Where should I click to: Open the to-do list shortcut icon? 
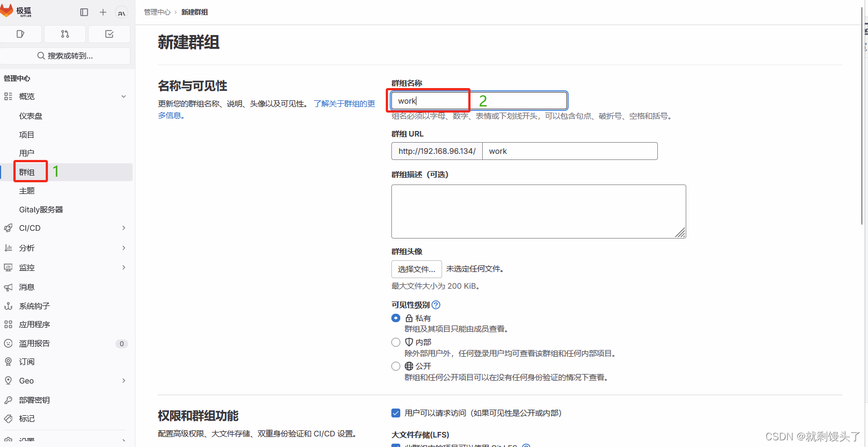click(x=109, y=34)
